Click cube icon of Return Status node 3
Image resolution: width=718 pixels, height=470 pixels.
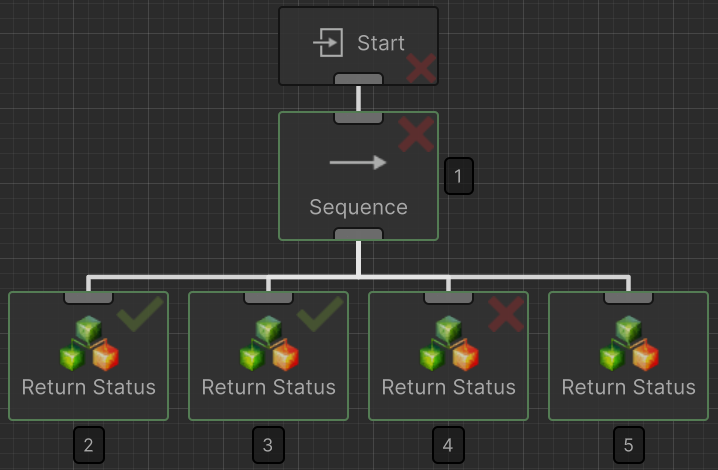click(269, 343)
